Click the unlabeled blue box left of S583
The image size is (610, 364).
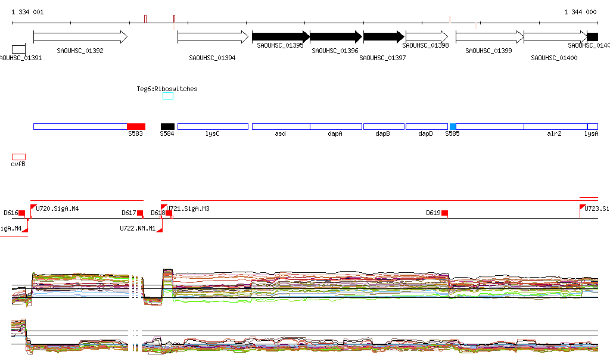coord(80,127)
